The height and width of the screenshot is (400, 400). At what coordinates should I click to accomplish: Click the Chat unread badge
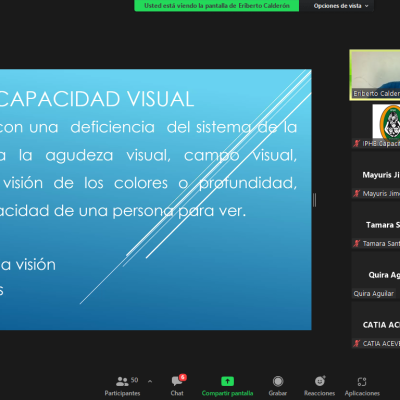click(x=183, y=377)
